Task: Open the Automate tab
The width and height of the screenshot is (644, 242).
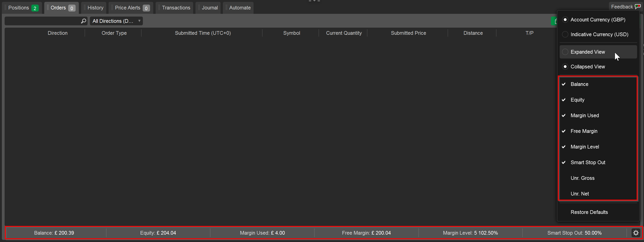Action: tap(238, 8)
